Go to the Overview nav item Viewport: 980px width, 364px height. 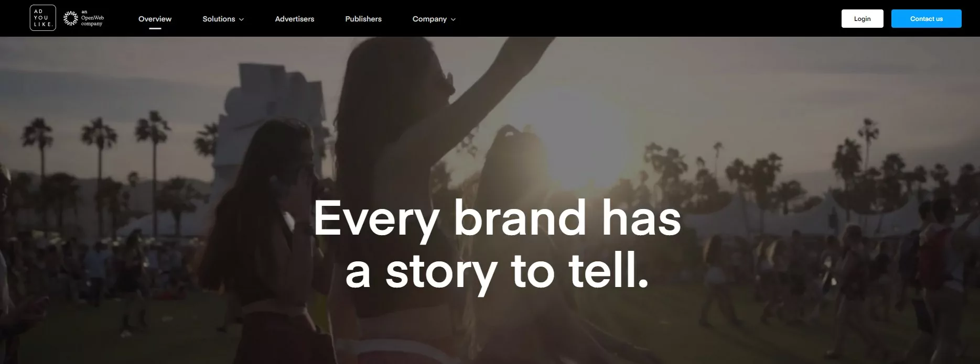pyautogui.click(x=155, y=19)
